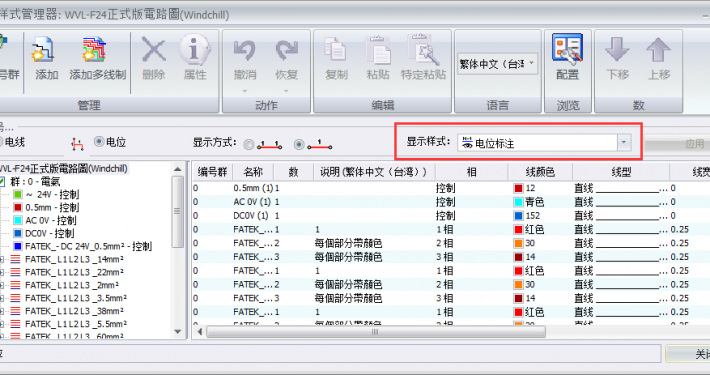Screen dimensions: 710x375
Task: Click the 线型 column header
Action: [x=621, y=172]
